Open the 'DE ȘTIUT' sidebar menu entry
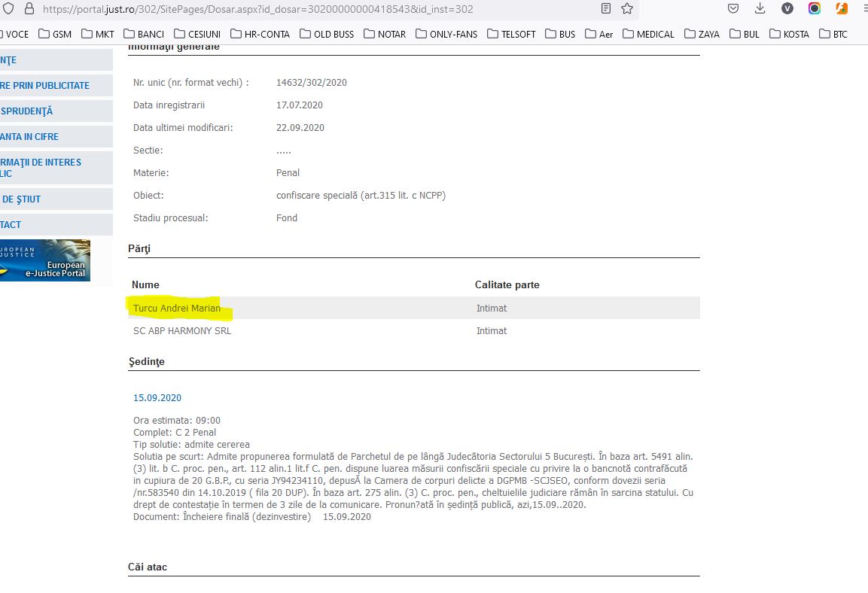Screen dimensions: 868x593 [x=22, y=199]
